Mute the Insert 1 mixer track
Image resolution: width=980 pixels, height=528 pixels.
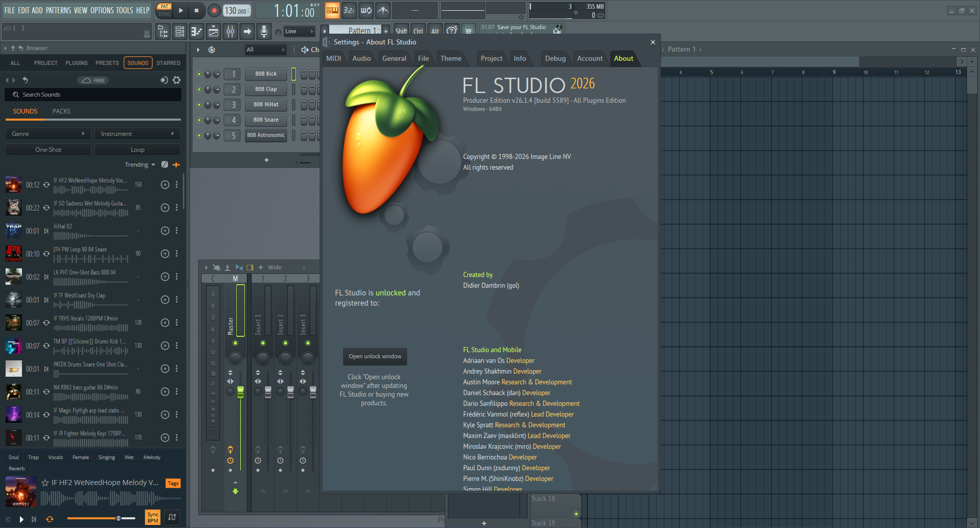click(x=263, y=343)
